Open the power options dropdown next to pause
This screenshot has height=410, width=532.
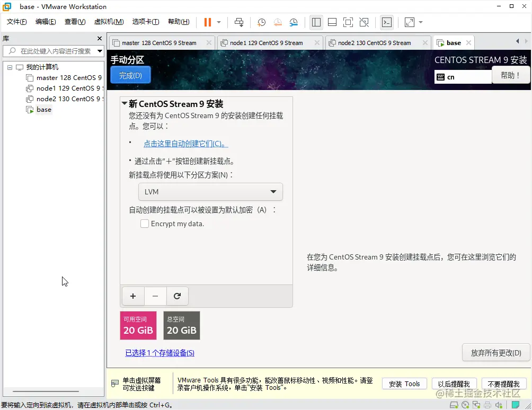(x=219, y=22)
